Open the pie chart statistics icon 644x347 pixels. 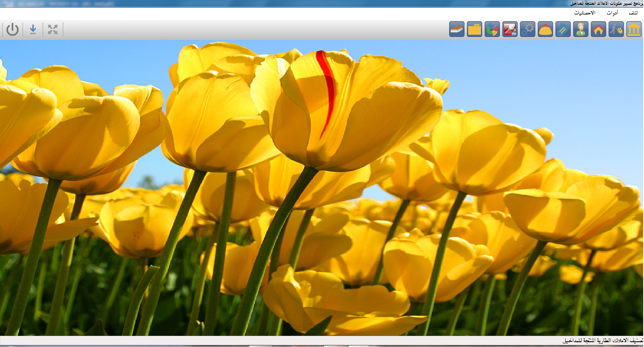click(x=492, y=29)
